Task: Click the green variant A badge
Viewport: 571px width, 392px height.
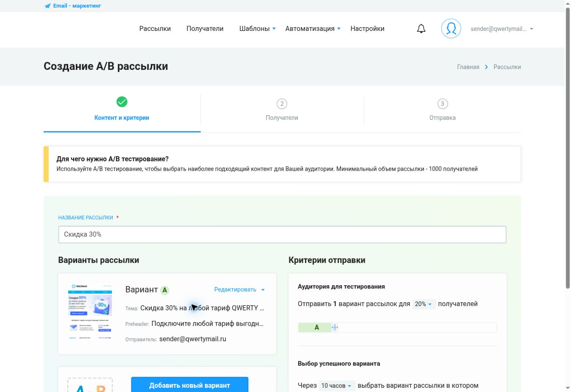Action: (x=165, y=290)
